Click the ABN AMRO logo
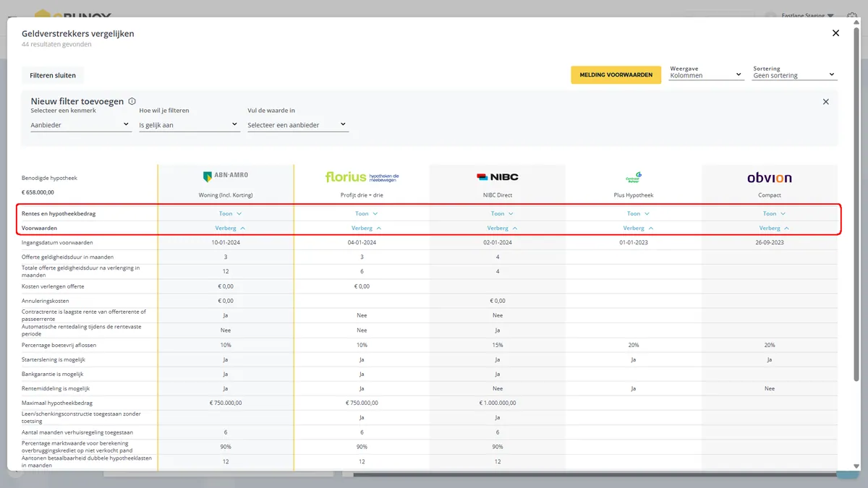 tap(226, 176)
